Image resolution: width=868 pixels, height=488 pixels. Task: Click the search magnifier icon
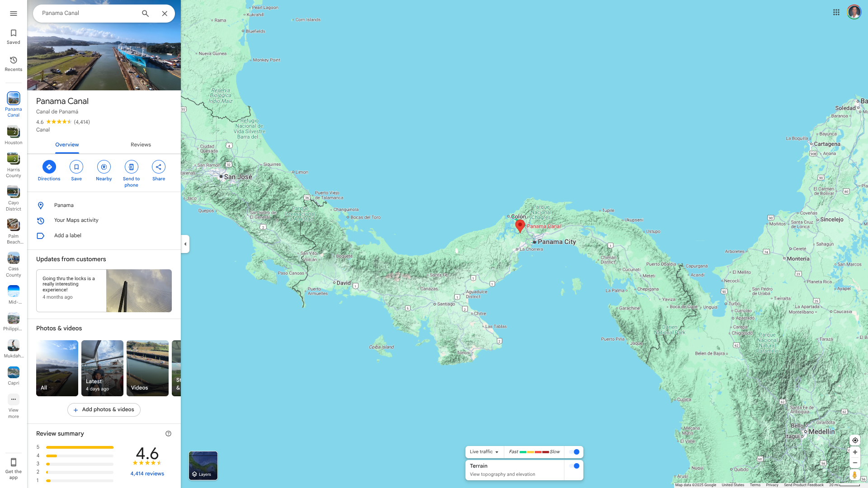coord(145,14)
